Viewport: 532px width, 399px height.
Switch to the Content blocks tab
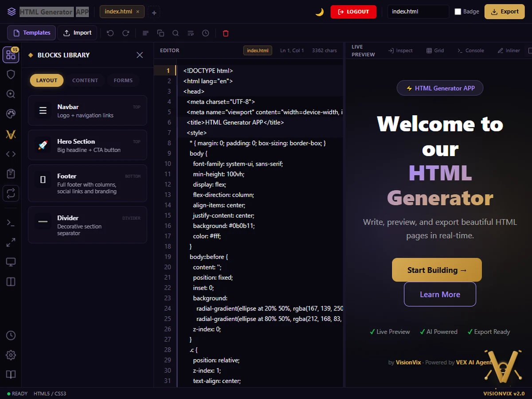85,80
